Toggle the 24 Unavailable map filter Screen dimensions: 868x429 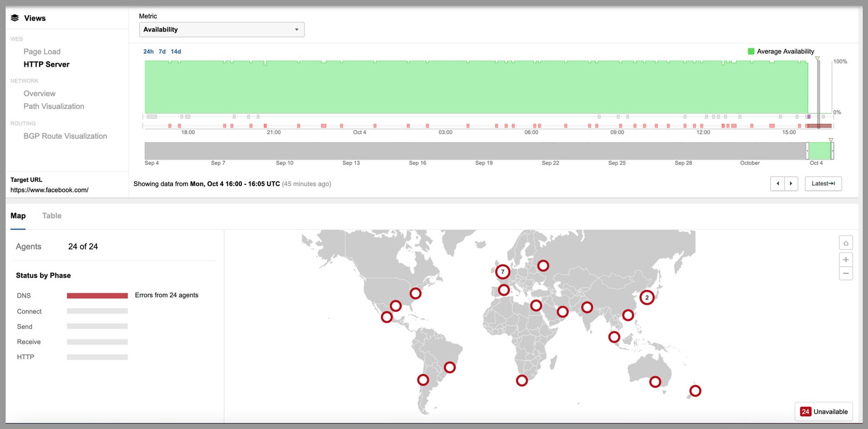click(824, 412)
